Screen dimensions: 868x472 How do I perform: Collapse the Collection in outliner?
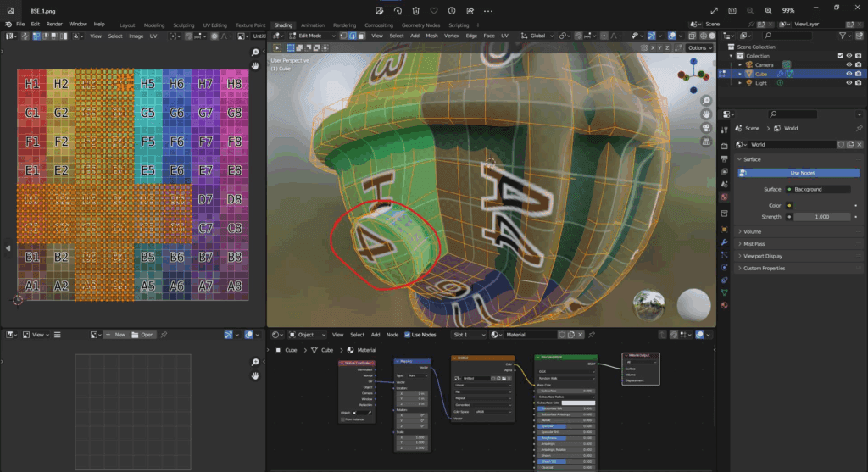[x=732, y=56]
